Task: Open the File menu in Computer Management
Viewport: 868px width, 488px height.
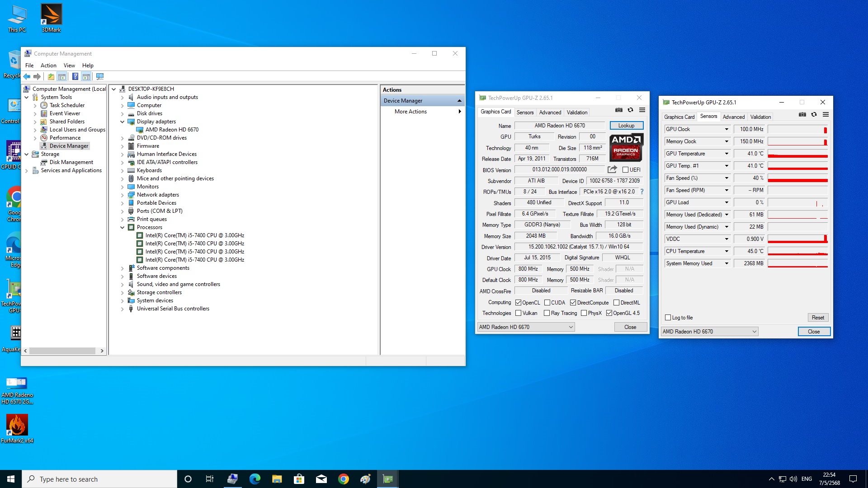Action: (29, 66)
